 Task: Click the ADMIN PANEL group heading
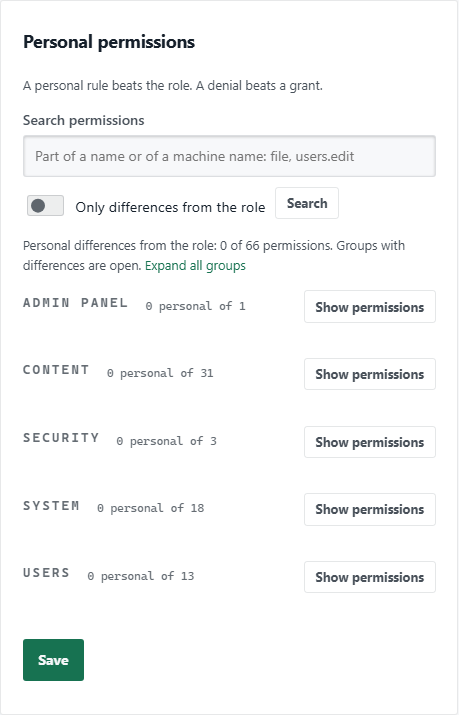(75, 303)
